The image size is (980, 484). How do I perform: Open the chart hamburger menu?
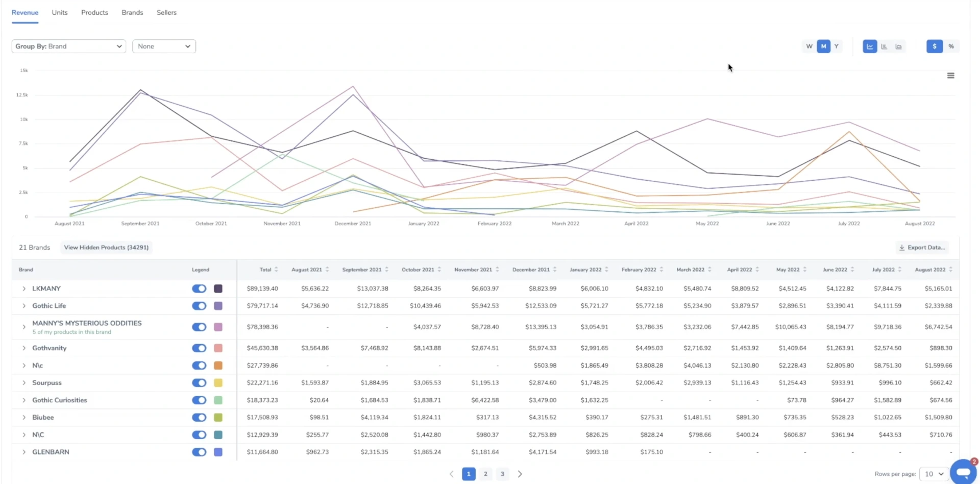pyautogui.click(x=950, y=76)
